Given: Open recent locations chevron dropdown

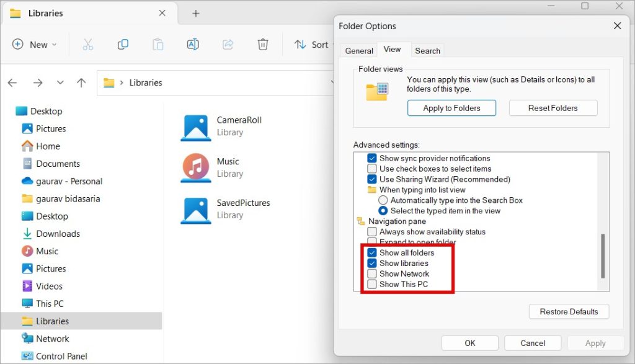Looking at the screenshot, I should click(x=60, y=82).
